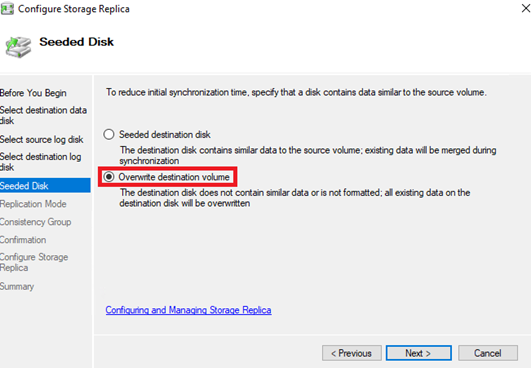Select the Consistency Group step
Image resolution: width=531 pixels, height=368 pixels.
click(x=36, y=222)
